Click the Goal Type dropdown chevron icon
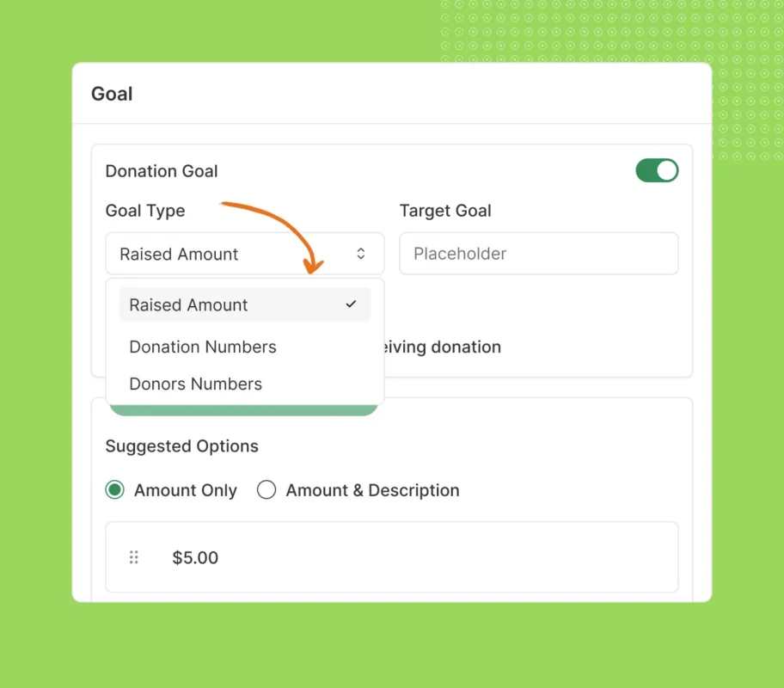Screen dimensions: 784x688 361,254
